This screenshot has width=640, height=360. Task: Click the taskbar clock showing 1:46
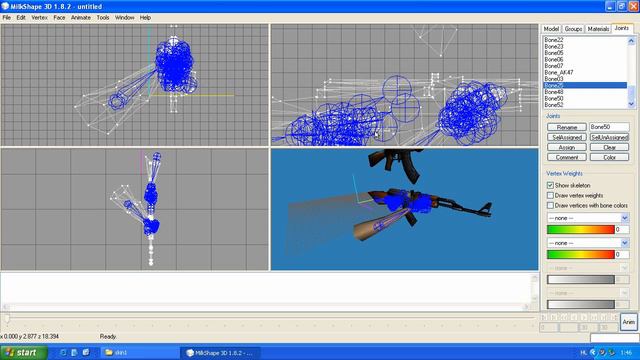[626, 352]
